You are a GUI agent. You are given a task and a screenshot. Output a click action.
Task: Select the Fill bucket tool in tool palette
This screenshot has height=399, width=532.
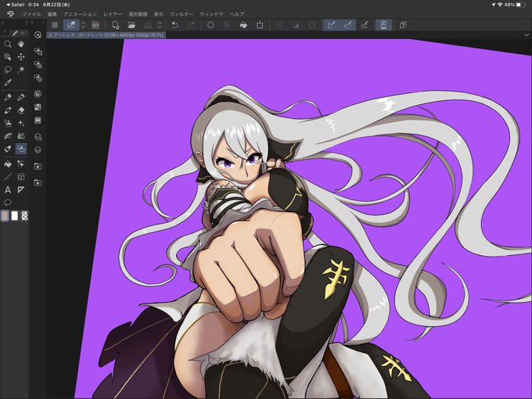pyautogui.click(x=8, y=164)
